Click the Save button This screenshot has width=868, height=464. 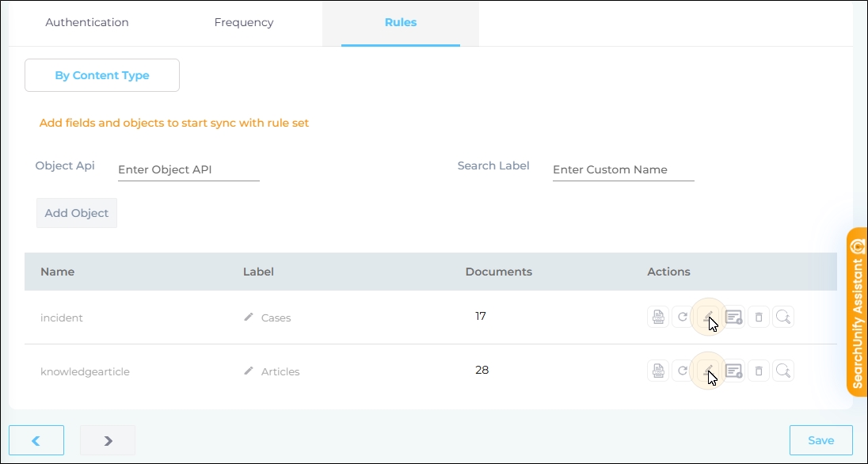tap(820, 440)
